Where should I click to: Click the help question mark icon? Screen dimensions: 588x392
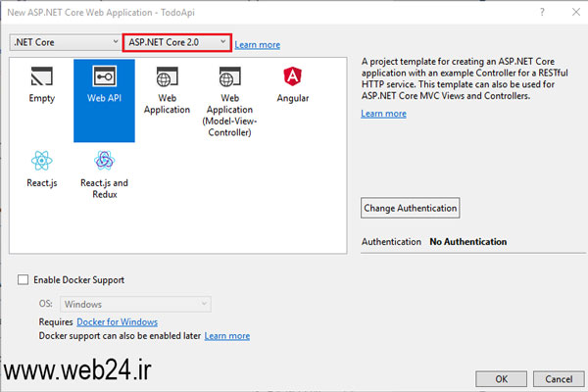542,13
